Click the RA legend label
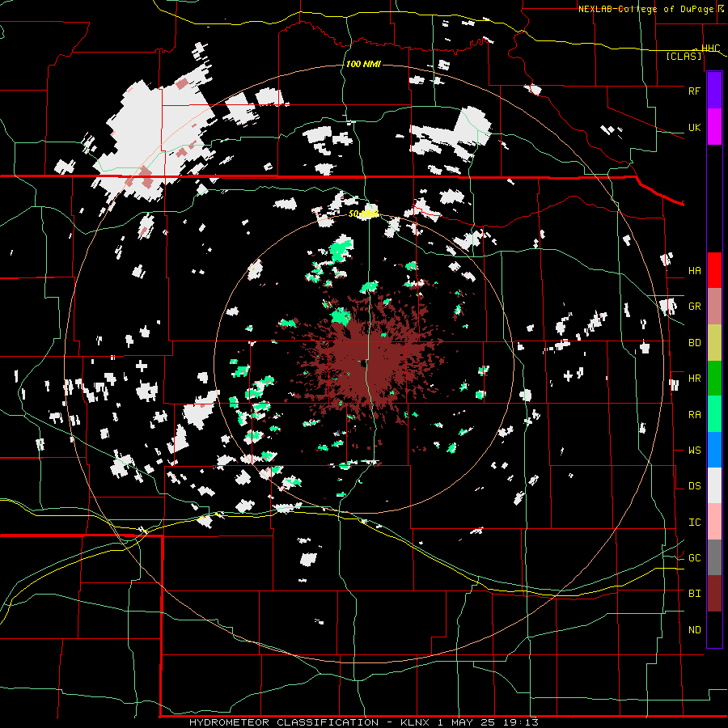This screenshot has height=728, width=728. [x=694, y=415]
